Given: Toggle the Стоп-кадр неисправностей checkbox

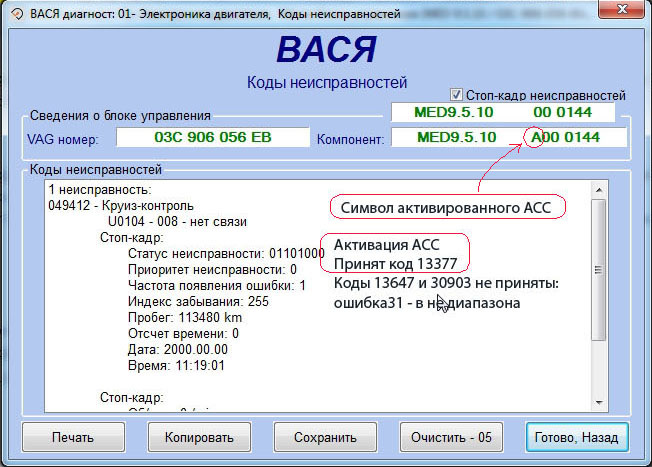Looking at the screenshot, I should pos(456,95).
